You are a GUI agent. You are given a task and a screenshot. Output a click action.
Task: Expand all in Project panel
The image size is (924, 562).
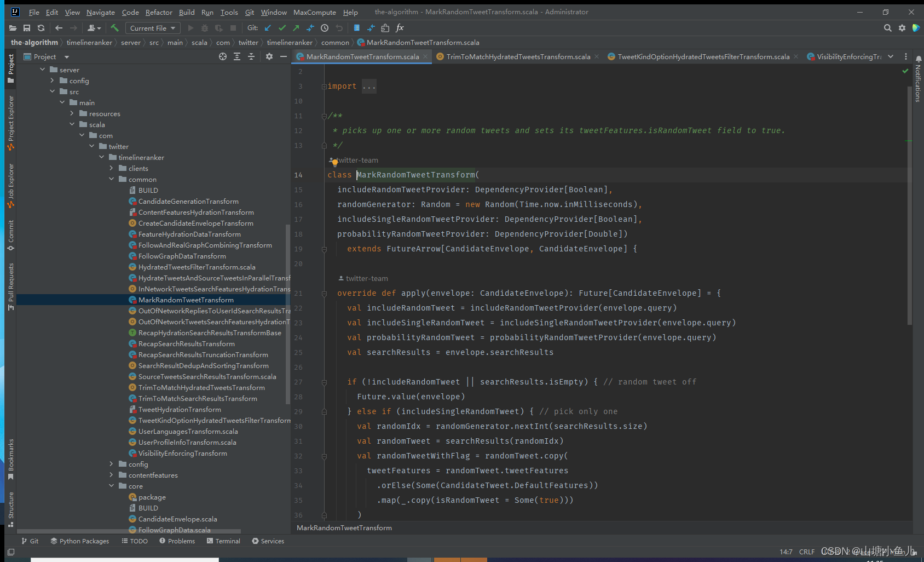237,56
